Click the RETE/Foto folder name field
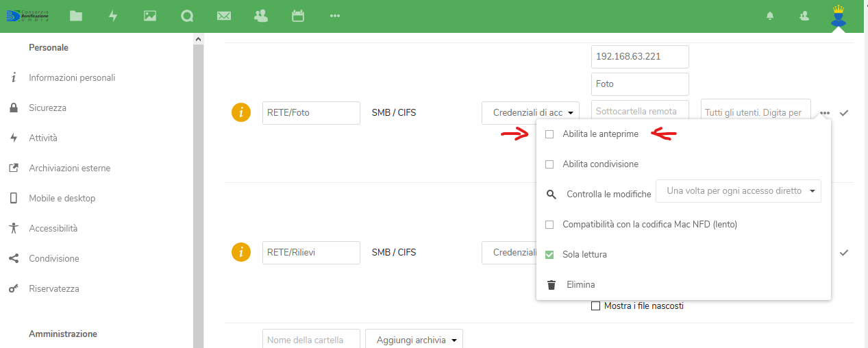The width and height of the screenshot is (868, 348). (311, 113)
